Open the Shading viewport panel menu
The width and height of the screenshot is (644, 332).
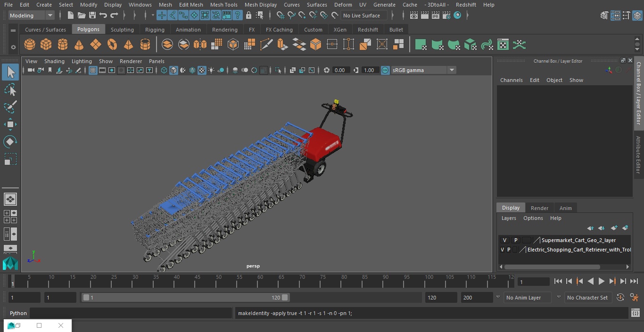tap(54, 61)
